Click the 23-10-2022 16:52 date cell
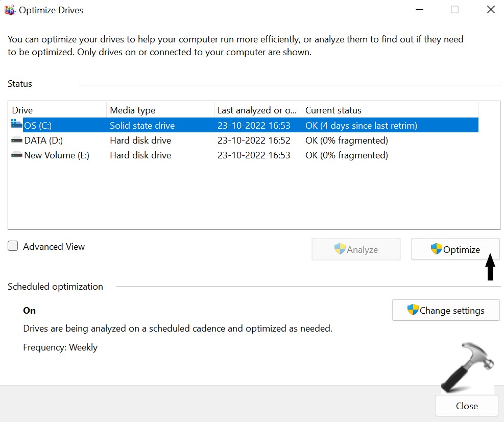This screenshot has width=504, height=422. pyautogui.click(x=254, y=140)
